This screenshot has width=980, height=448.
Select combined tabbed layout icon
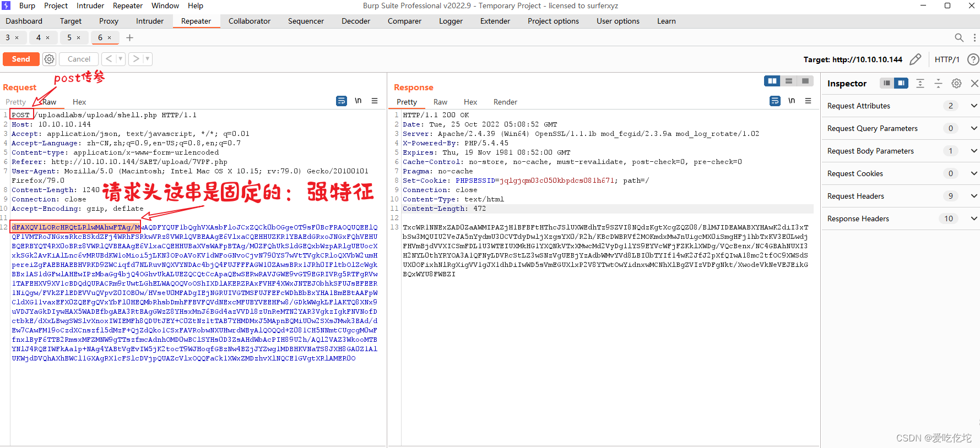(x=805, y=81)
